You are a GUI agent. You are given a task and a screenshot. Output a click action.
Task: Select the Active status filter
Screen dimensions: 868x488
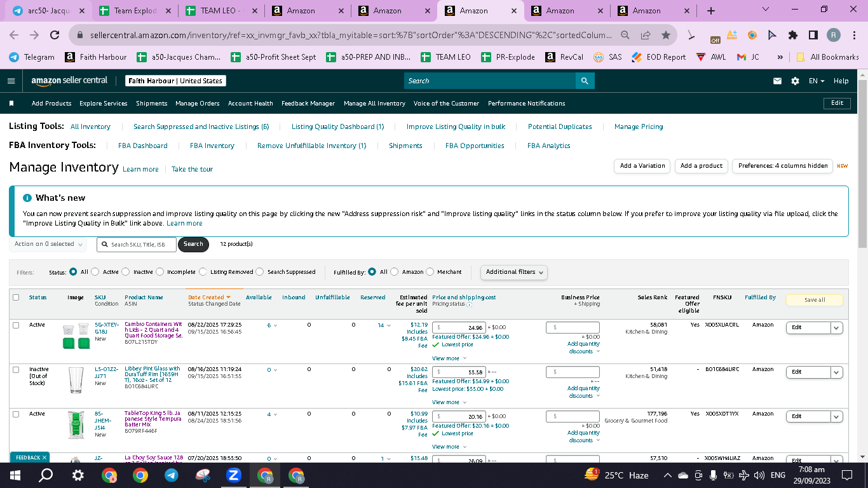(x=95, y=272)
